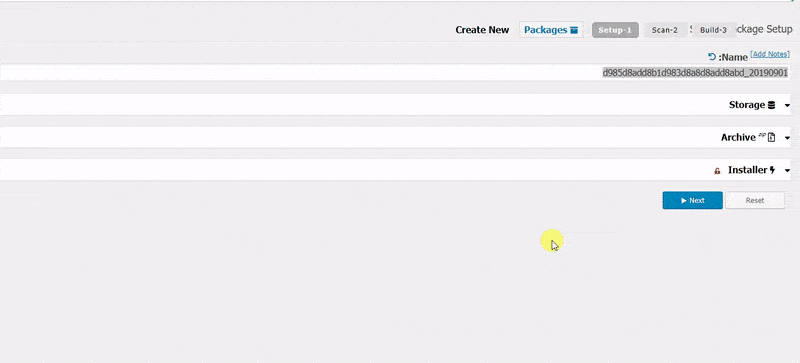Viewport: 800px width, 363px height.
Task: Proceed with the blue Next button
Action: (692, 200)
